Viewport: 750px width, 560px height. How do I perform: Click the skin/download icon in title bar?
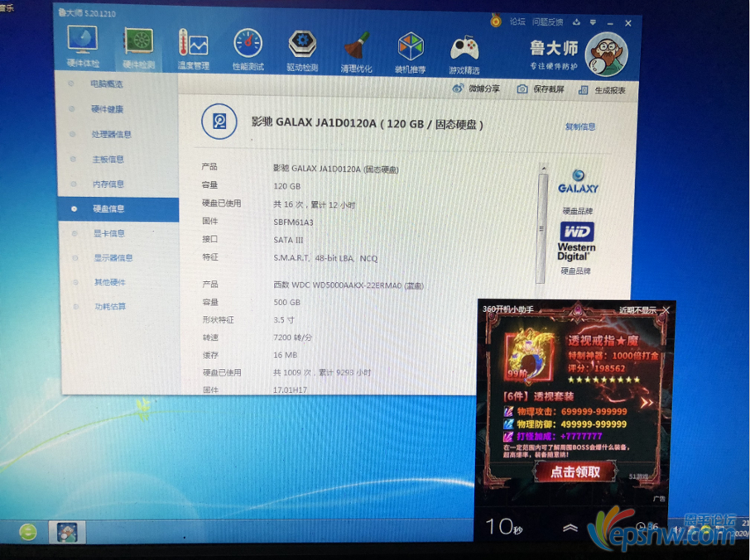coord(576,22)
